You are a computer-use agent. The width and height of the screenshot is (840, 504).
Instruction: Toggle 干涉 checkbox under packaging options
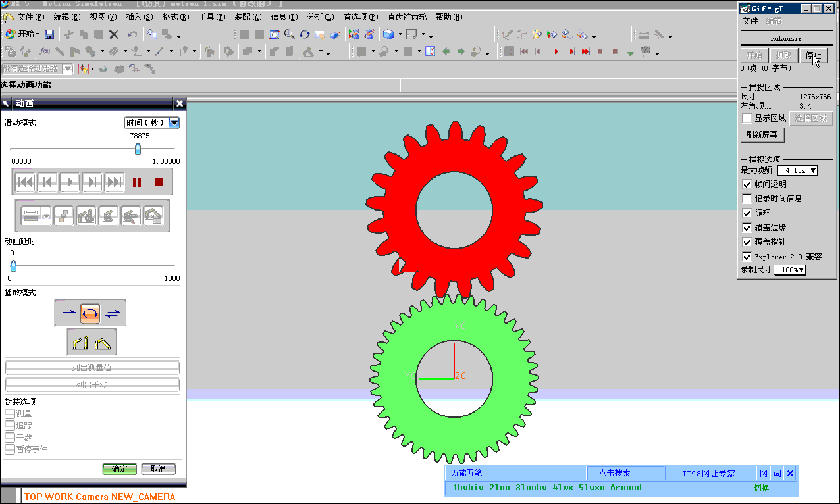pos(9,438)
